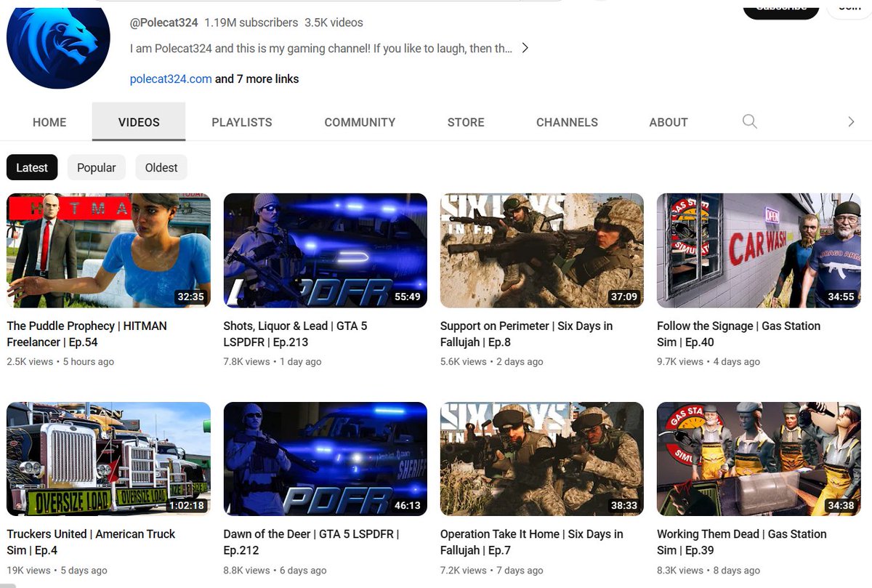
Task: Click '7.2K views • 7 days ago' text
Action: click(x=492, y=571)
